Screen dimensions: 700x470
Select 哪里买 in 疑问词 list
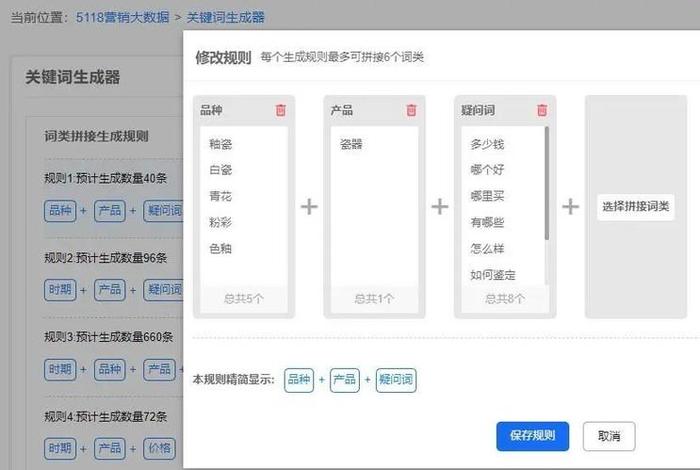pyautogui.click(x=487, y=196)
